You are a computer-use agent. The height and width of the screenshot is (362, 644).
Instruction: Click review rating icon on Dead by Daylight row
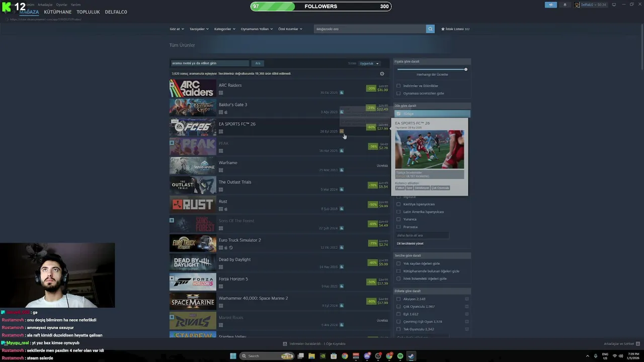tap(342, 267)
